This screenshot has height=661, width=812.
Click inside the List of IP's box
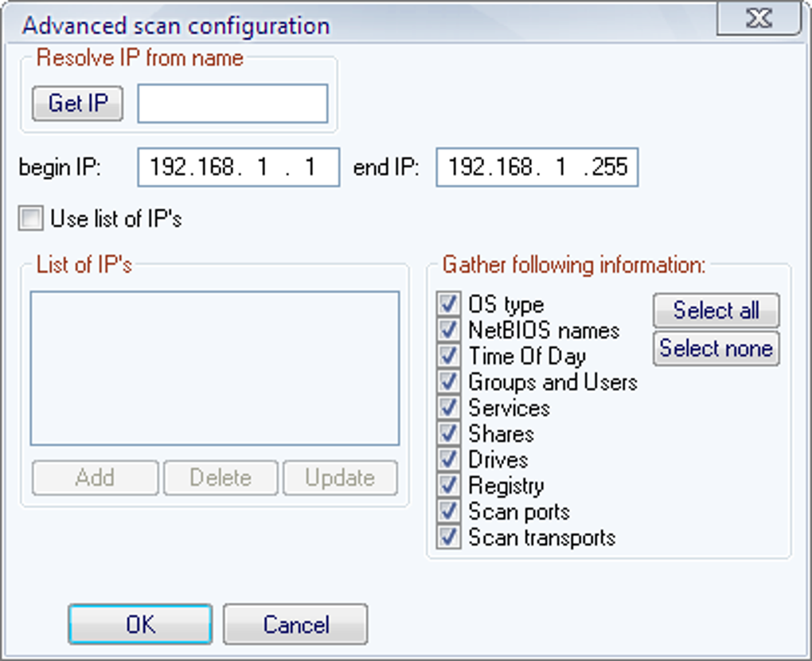point(214,368)
